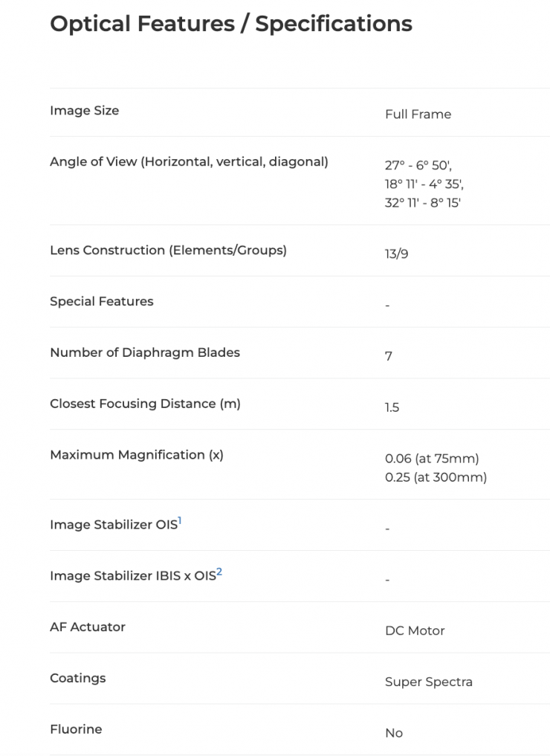Select the Image Size row label
The image size is (550, 756).
click(x=84, y=111)
